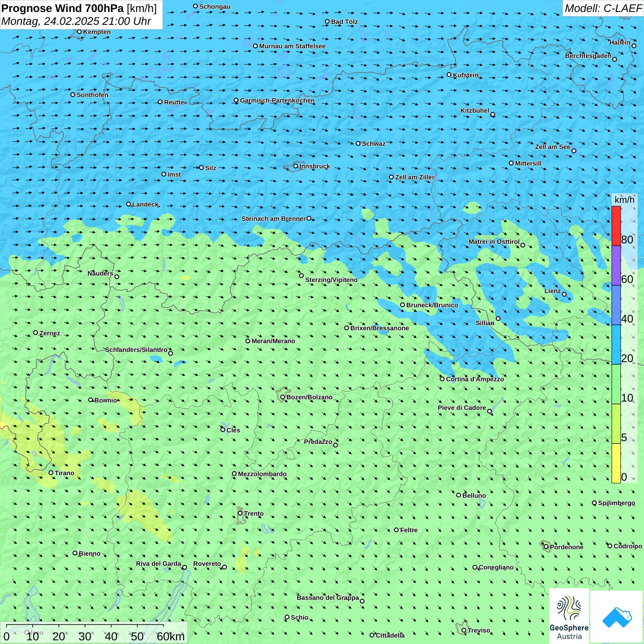Image resolution: width=644 pixels, height=644 pixels.
Task: Click the Meran/Merano city marker
Action: click(x=248, y=341)
